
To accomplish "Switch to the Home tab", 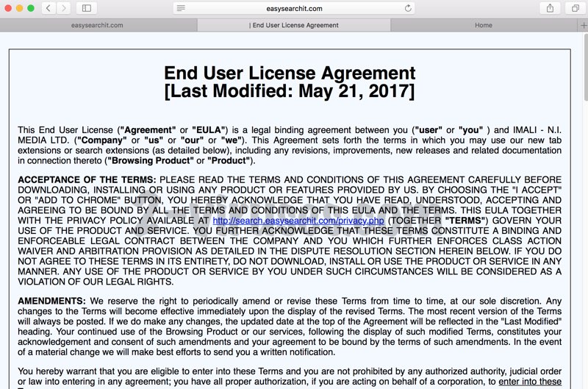I will pyautogui.click(x=483, y=25).
